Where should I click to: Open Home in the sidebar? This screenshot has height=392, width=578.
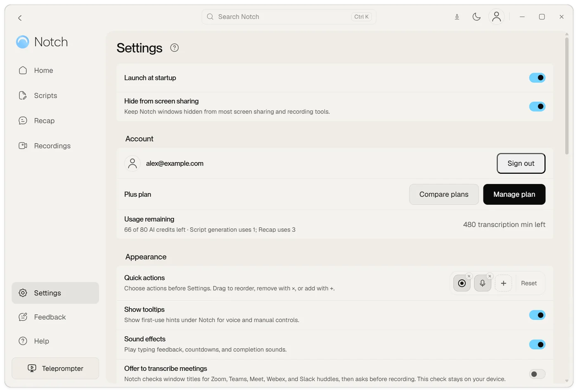click(55, 71)
